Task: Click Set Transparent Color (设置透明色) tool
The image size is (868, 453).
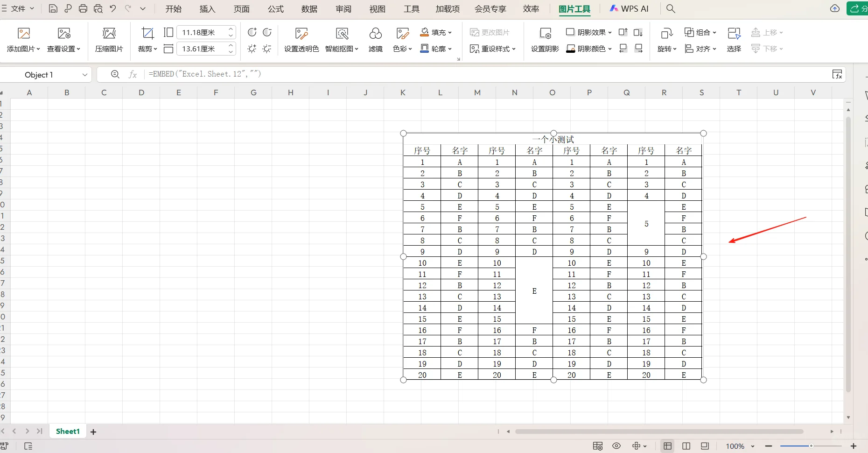Action: click(x=301, y=40)
